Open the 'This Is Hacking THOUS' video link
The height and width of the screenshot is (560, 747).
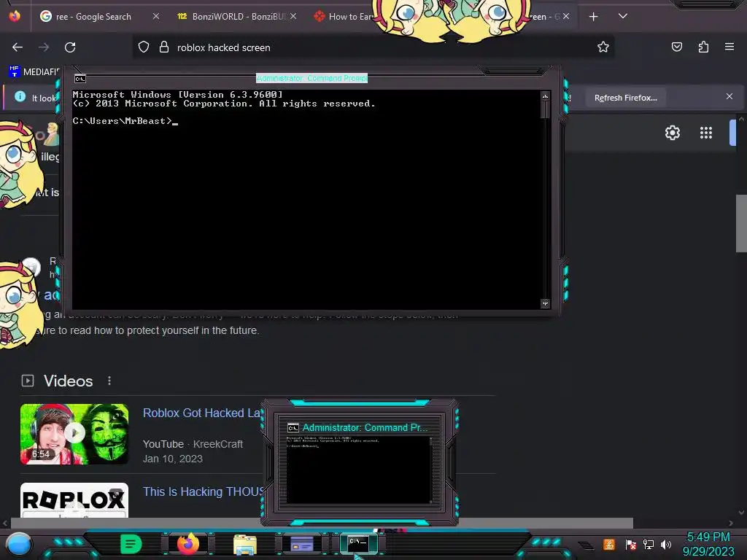[204, 491]
